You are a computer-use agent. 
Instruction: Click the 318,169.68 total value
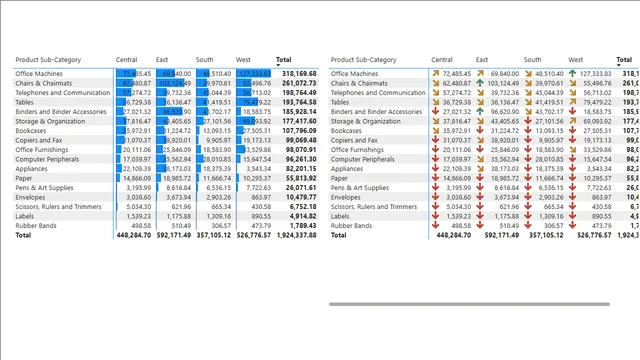299,73
